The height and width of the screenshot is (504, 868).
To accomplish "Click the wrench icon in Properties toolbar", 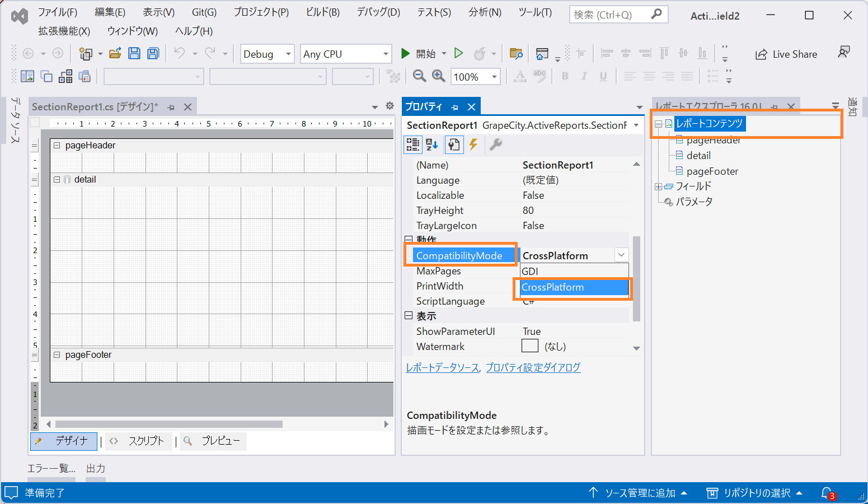I will tap(495, 145).
